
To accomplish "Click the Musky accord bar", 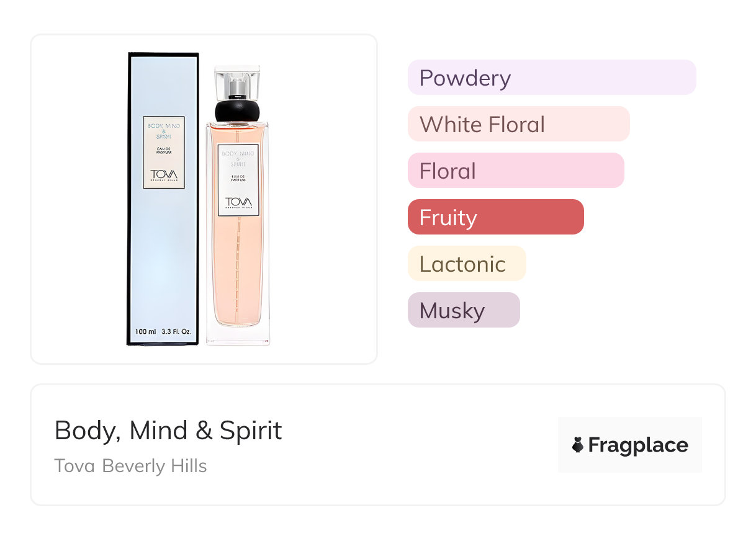I will 464,310.
